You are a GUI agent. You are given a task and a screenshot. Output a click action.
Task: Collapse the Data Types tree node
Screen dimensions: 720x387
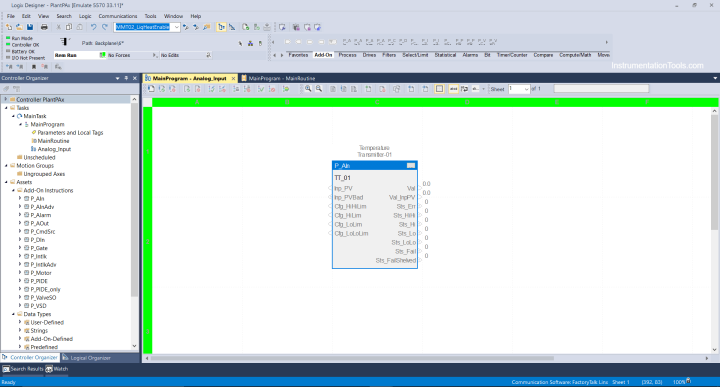tap(13, 314)
